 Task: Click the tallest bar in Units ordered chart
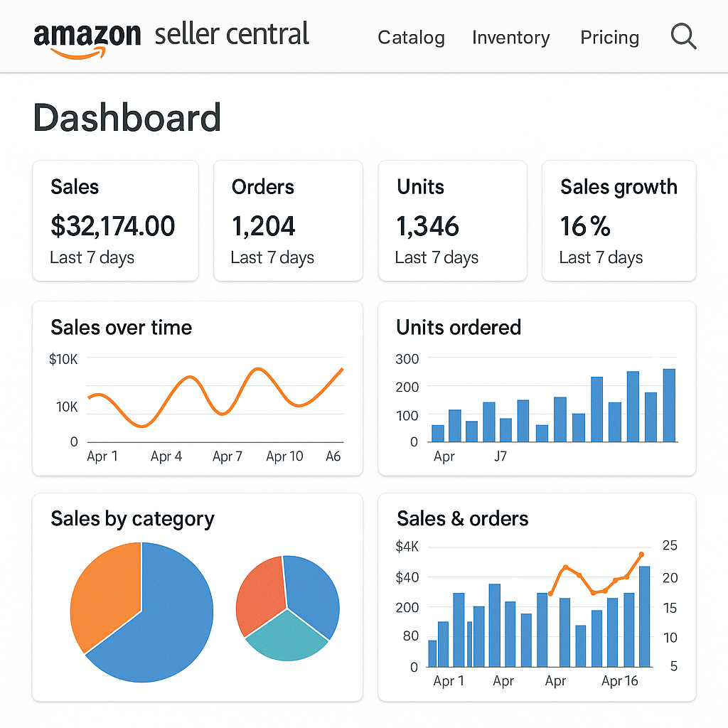pyautogui.click(x=667, y=405)
